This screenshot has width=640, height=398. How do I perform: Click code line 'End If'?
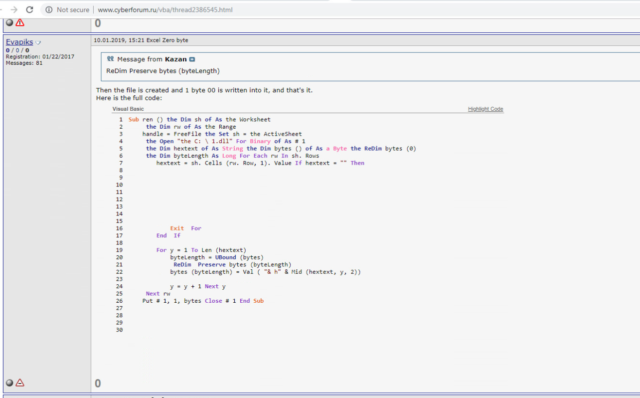(x=168, y=236)
